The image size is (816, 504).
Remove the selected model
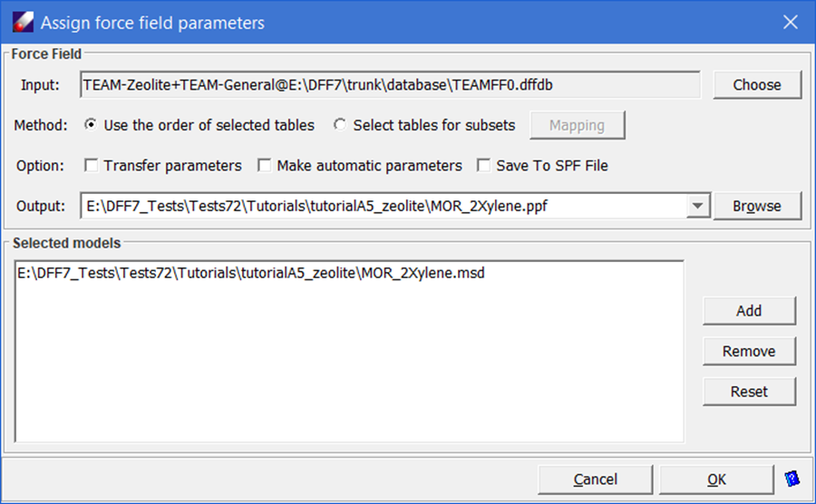(749, 351)
